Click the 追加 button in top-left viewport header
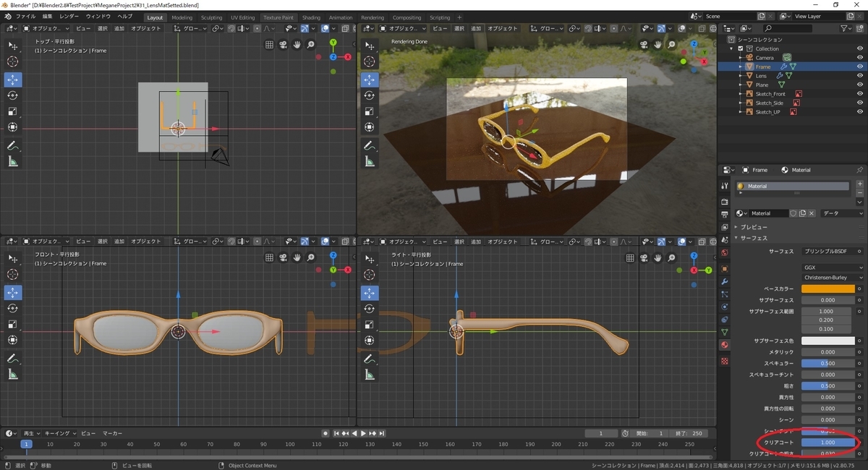 (x=119, y=29)
